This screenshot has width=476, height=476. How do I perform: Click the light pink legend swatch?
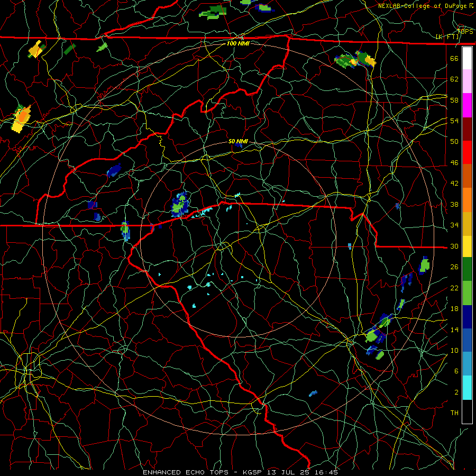(467, 81)
